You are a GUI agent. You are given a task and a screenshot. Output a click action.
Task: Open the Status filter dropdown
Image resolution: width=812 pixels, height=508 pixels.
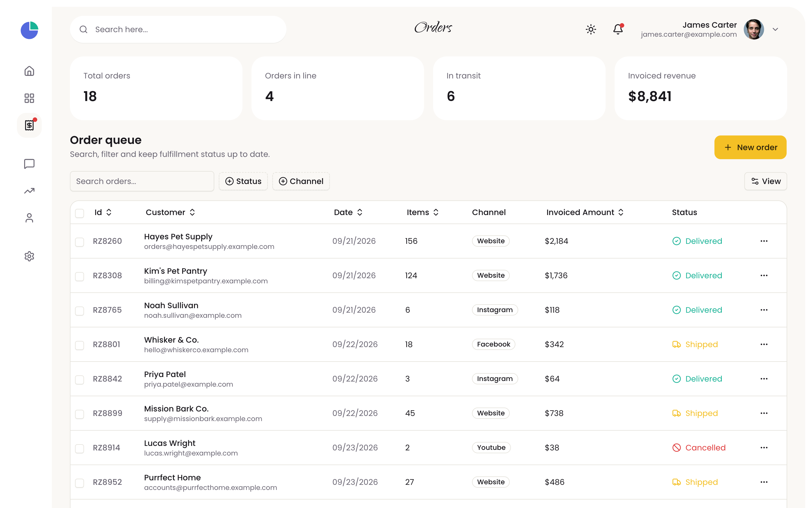[x=243, y=181]
